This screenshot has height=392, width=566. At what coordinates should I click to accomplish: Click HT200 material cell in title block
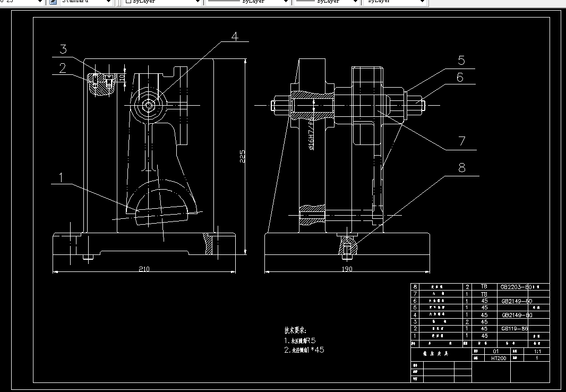click(x=498, y=358)
